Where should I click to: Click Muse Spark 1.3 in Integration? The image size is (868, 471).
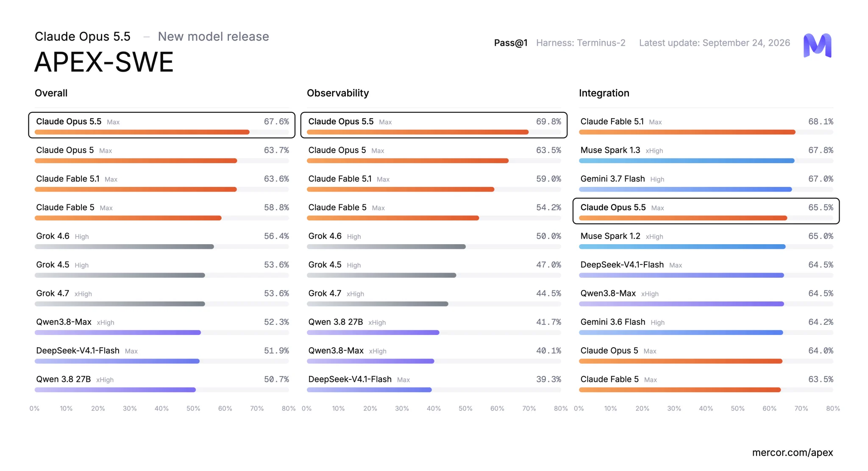pyautogui.click(x=610, y=150)
